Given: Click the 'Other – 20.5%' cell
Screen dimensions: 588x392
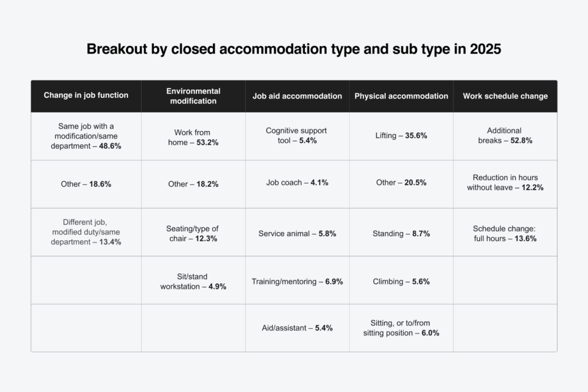Looking at the screenshot, I should click(401, 182).
